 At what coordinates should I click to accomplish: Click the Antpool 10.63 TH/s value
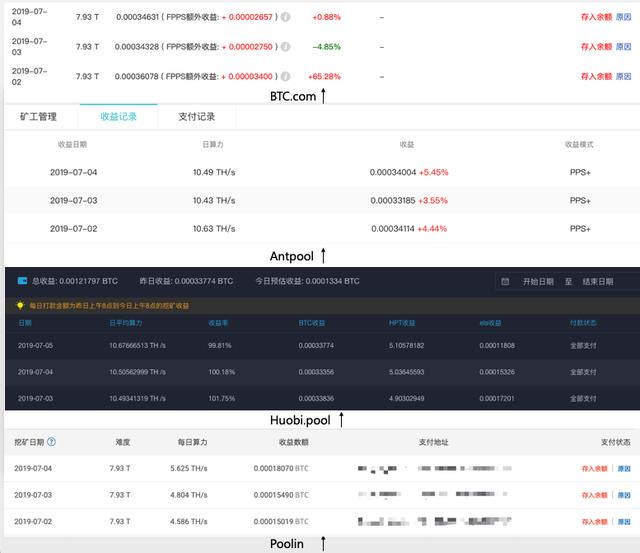pyautogui.click(x=214, y=229)
